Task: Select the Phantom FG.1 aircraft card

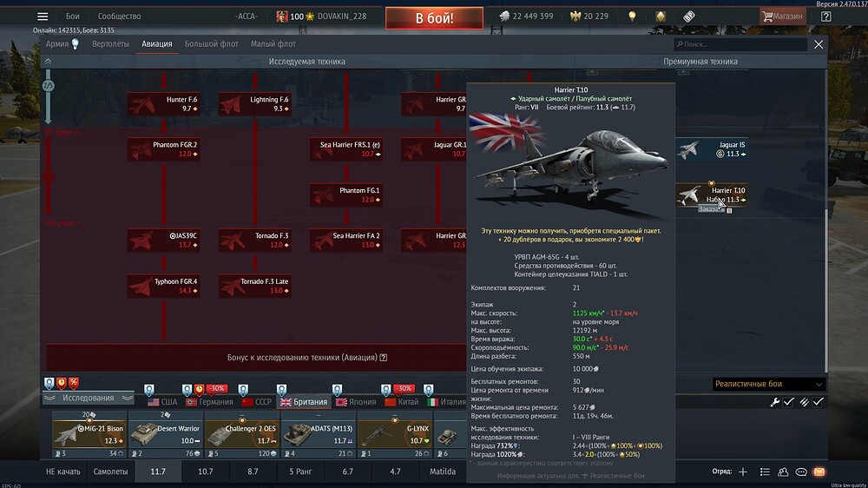Action: (346, 195)
